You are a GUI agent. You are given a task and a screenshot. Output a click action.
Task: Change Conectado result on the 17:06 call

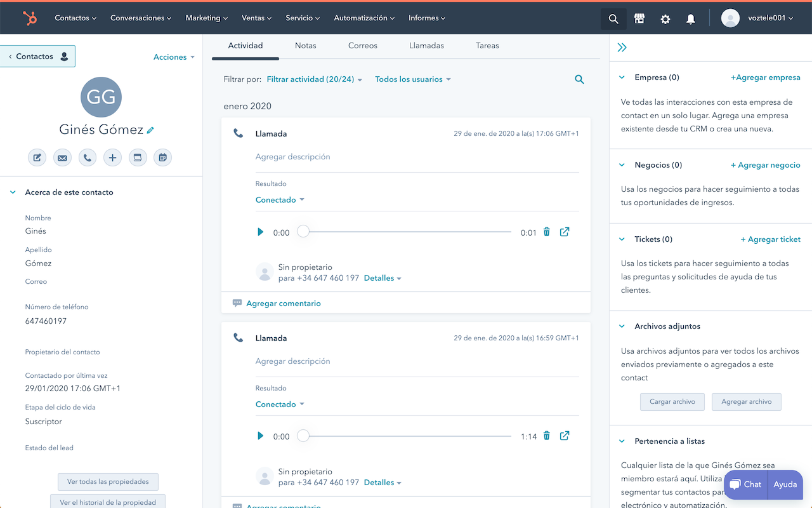coord(280,200)
